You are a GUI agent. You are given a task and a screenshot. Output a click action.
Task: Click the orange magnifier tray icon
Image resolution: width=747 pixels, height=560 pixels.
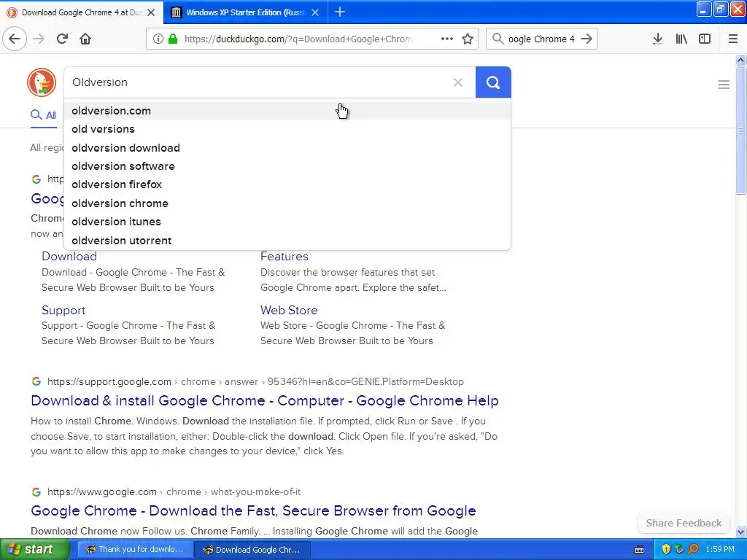tap(693, 549)
